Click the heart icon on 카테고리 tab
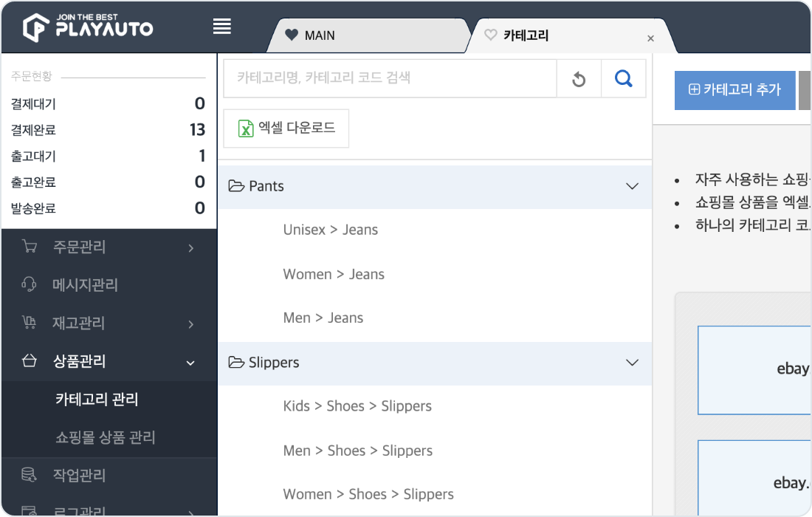The image size is (812, 517). coord(490,35)
